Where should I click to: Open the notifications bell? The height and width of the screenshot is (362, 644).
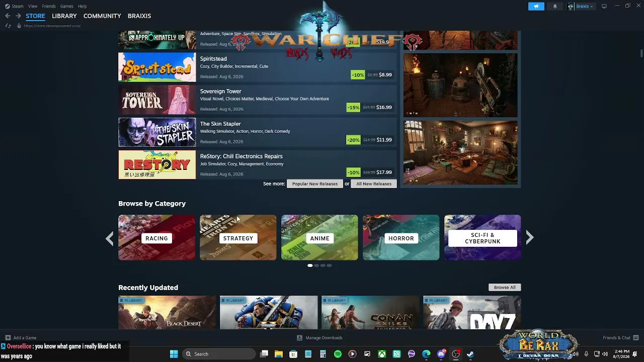click(x=555, y=6)
